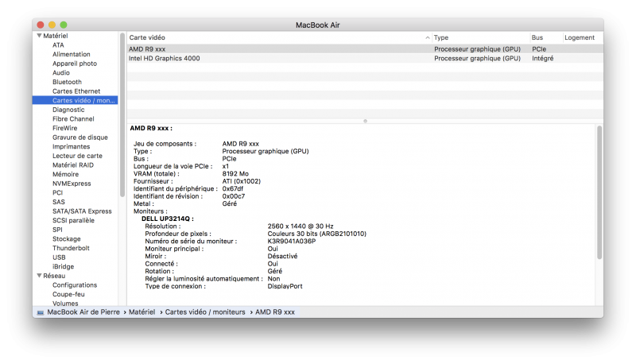Open the Stockage sidebar item
Screen dimensions: 636x364
click(x=67, y=238)
